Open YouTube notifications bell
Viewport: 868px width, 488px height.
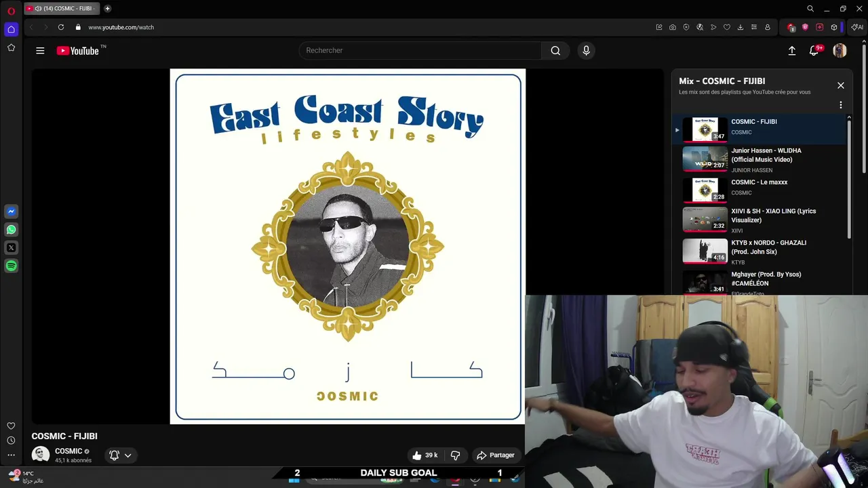click(814, 50)
